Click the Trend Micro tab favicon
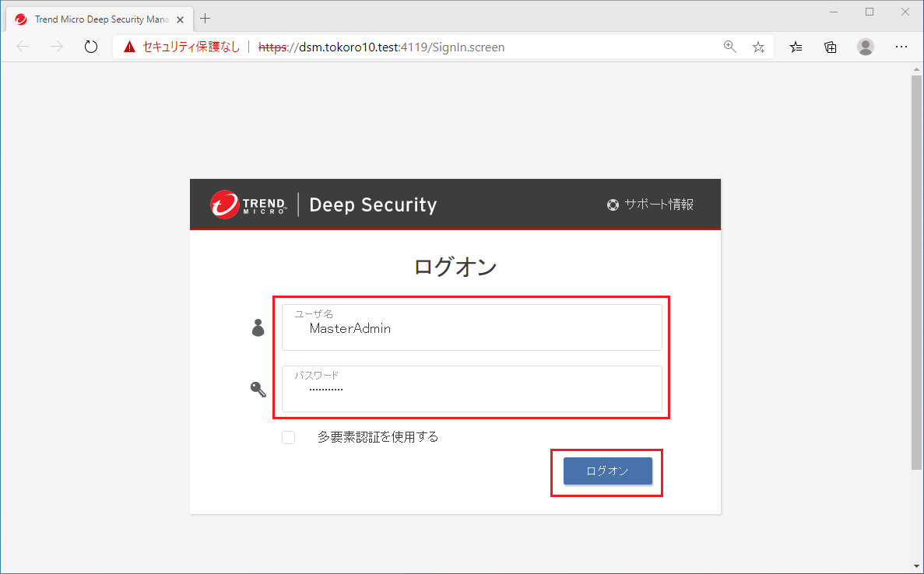This screenshot has width=924, height=574. click(21, 19)
